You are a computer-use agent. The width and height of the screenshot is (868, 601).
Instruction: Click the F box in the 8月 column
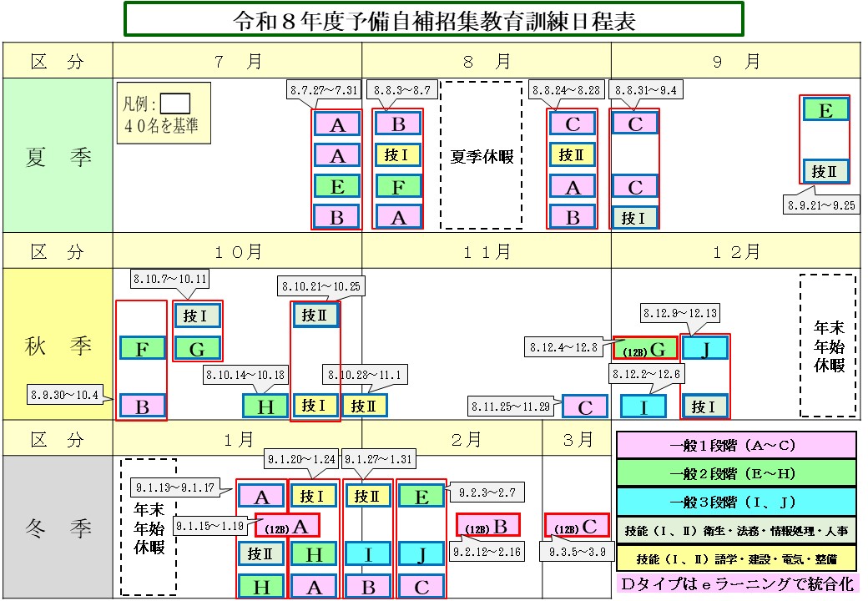click(x=399, y=186)
